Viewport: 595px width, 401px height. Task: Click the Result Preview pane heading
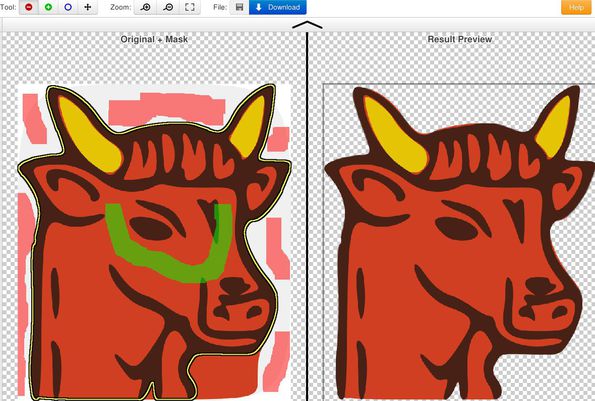coord(460,39)
